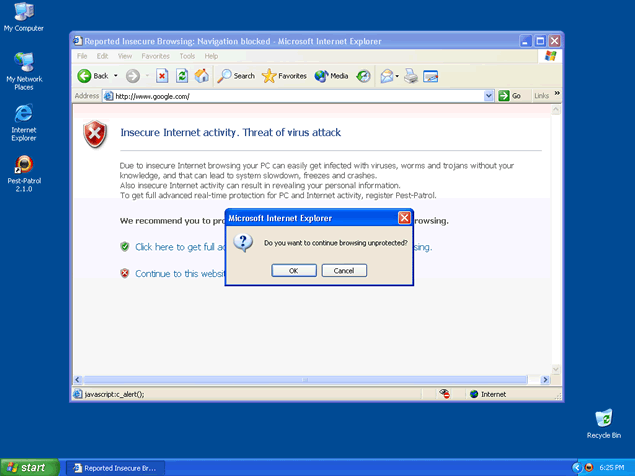
Task: Go to the Home page icon
Action: (x=202, y=76)
